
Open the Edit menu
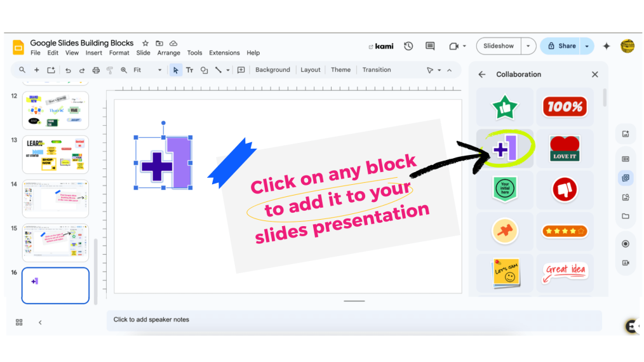pos(53,53)
